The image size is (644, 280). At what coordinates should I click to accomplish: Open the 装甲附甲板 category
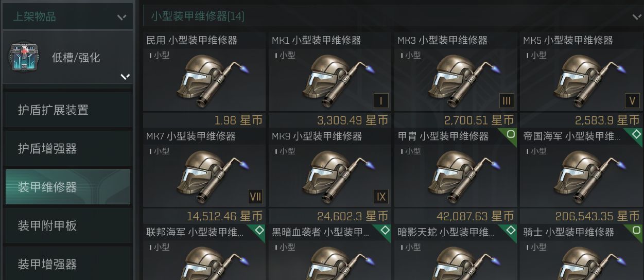67,225
